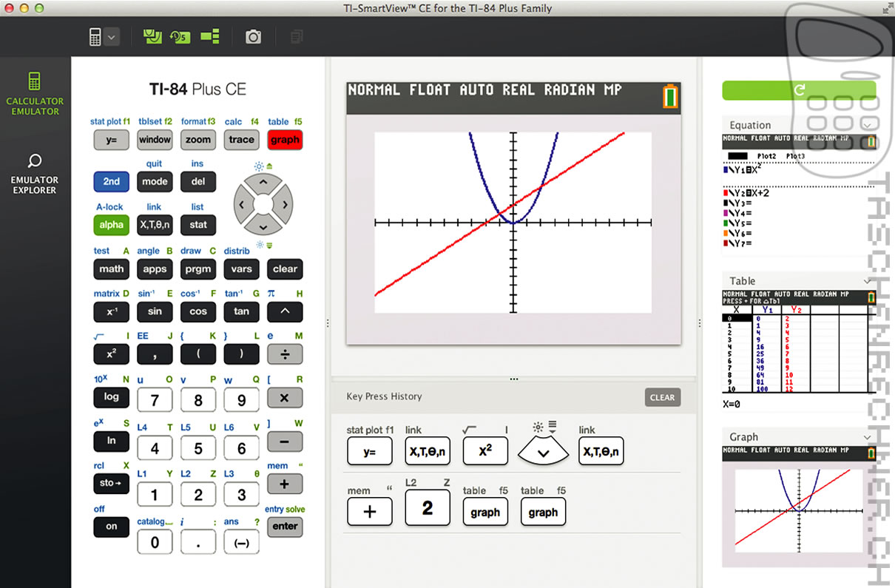895x588 pixels.
Task: Toggle the emulator on key
Action: (x=111, y=527)
